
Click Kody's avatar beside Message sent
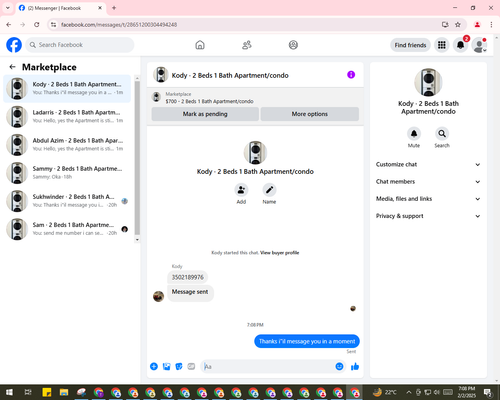(158, 296)
